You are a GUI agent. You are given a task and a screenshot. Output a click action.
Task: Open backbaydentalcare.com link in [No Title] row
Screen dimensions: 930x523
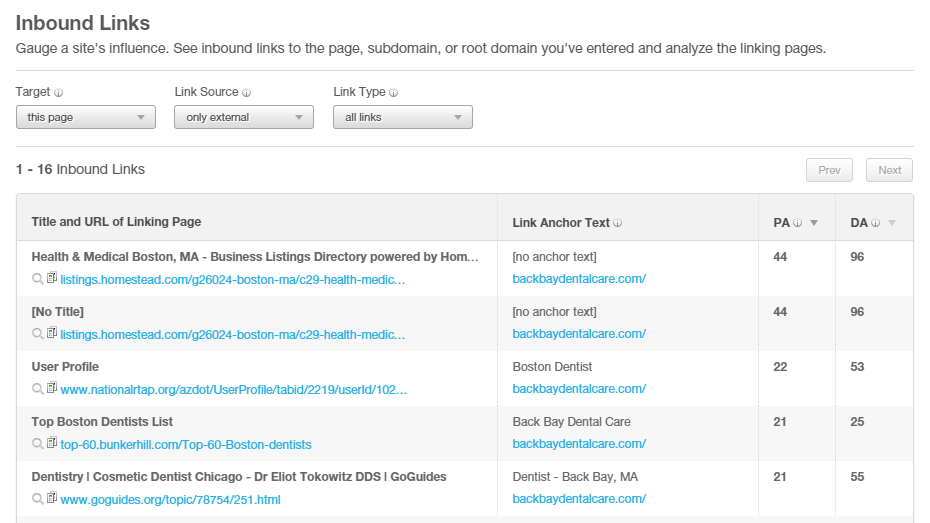[x=579, y=334]
